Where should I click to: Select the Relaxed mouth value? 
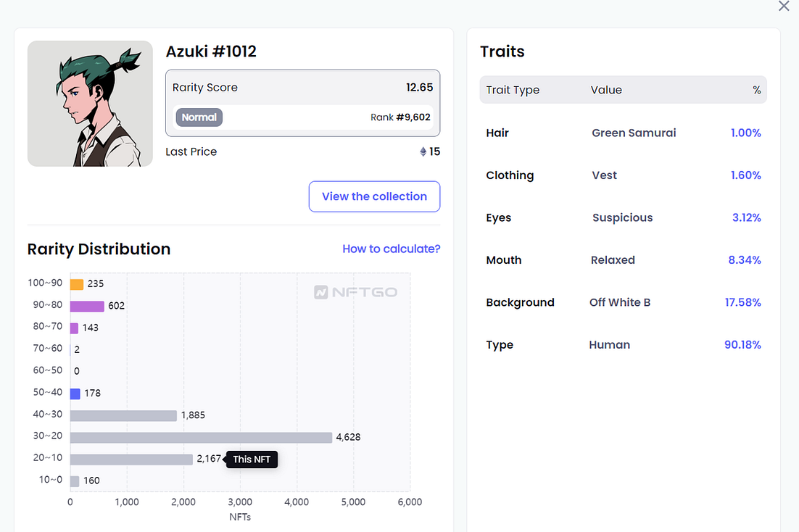point(613,260)
